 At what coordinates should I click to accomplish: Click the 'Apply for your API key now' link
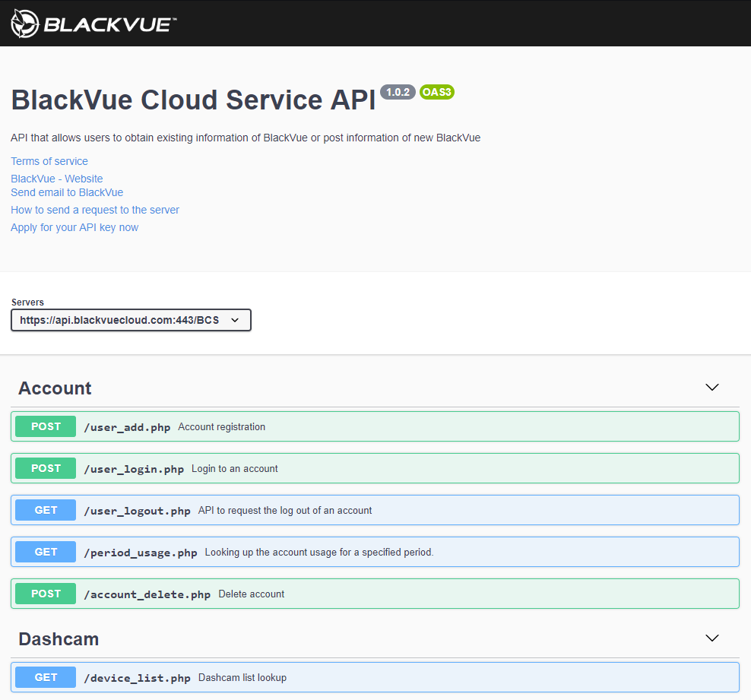[x=74, y=226]
